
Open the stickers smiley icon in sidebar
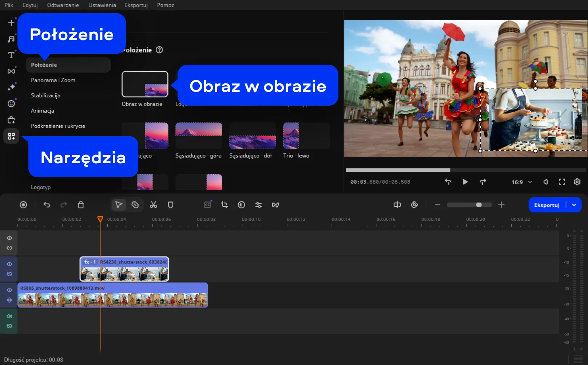[11, 104]
